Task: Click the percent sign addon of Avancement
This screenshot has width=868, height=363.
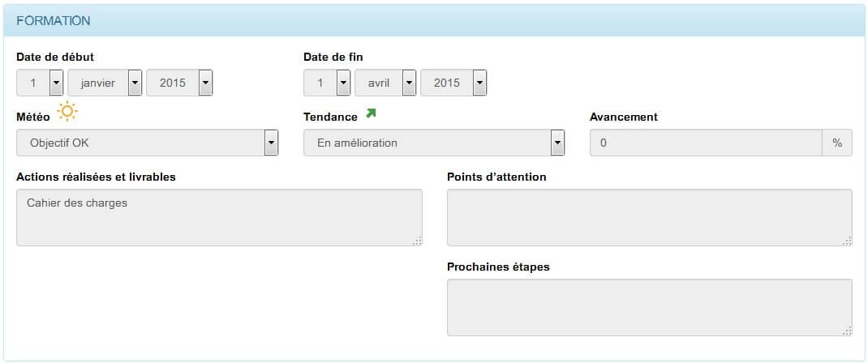Action: point(837,143)
